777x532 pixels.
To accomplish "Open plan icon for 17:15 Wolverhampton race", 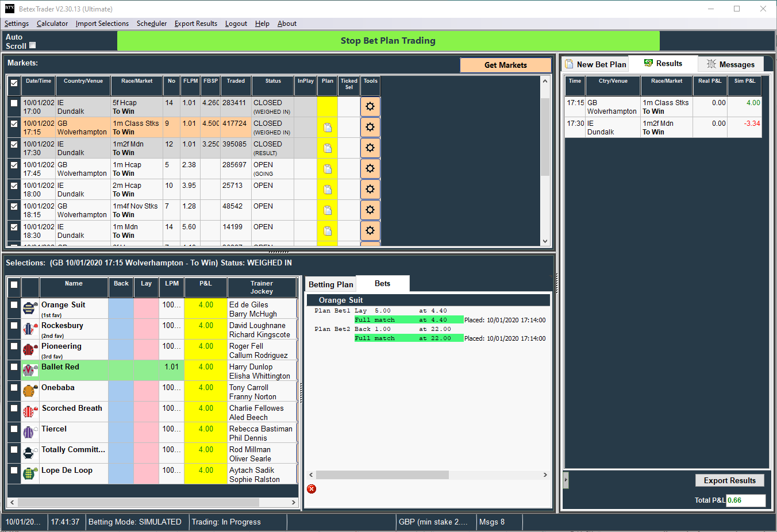I will click(x=328, y=128).
